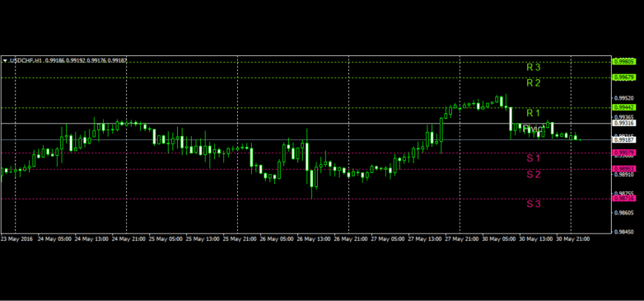Click the 24 May 21:00 time label
644x301 pixels.
tap(128, 238)
